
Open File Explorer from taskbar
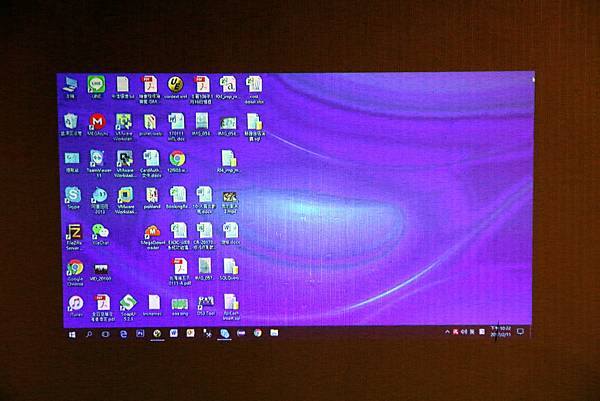pos(274,333)
